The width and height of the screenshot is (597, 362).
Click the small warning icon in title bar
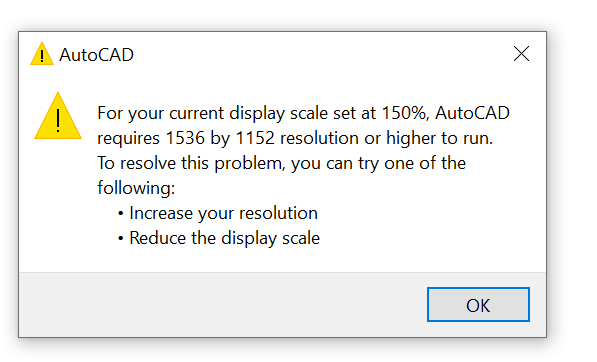pos(42,54)
